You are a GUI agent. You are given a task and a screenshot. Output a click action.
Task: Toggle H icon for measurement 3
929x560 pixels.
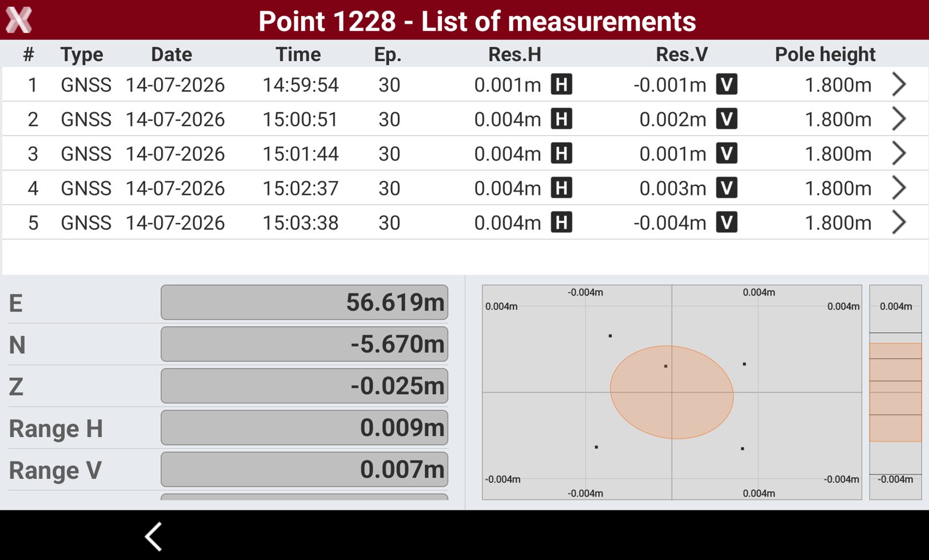[561, 154]
